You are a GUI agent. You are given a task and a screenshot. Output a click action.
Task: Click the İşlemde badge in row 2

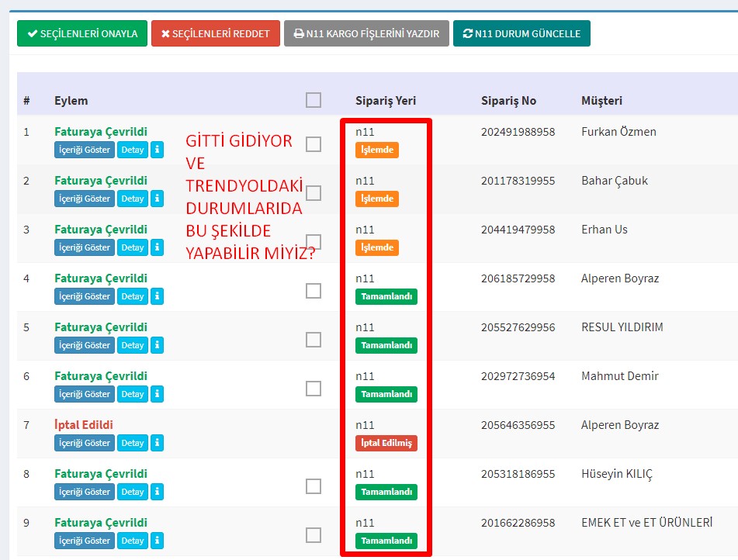coord(377,199)
